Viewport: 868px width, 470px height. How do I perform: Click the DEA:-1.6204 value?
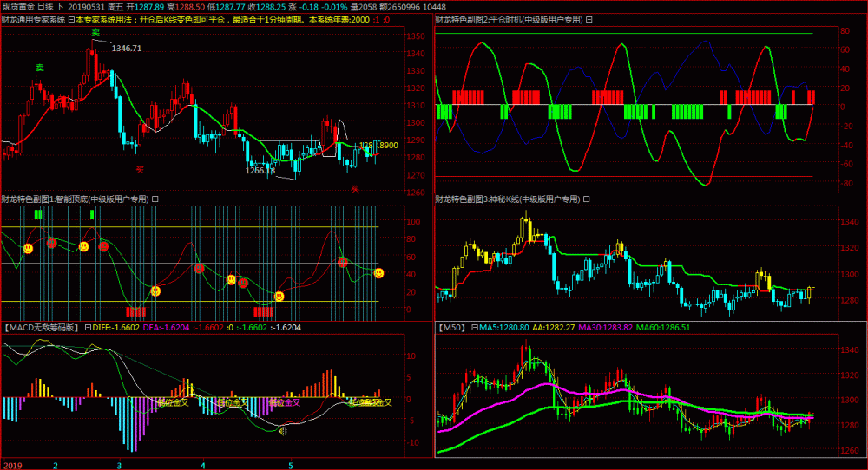point(166,327)
